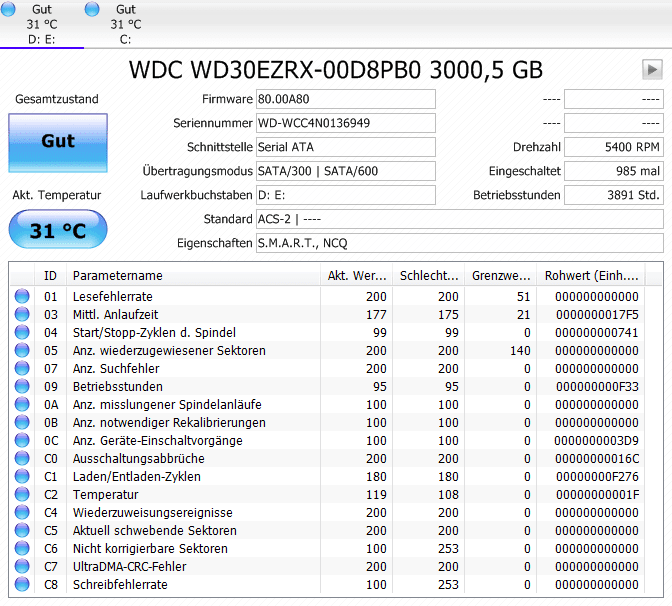Click the Schnittstelle Serial ATA field
672x606 pixels.
(x=345, y=147)
